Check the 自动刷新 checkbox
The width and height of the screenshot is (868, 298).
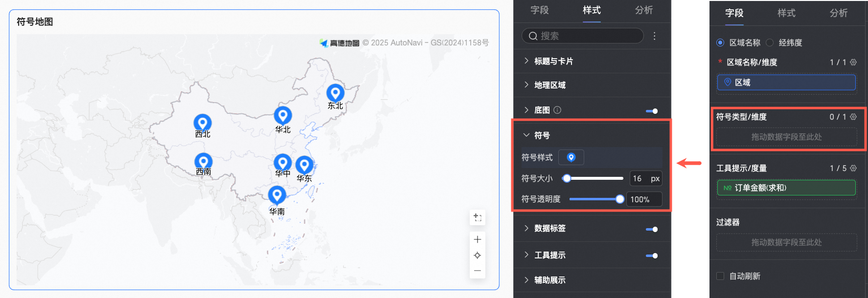pos(720,276)
